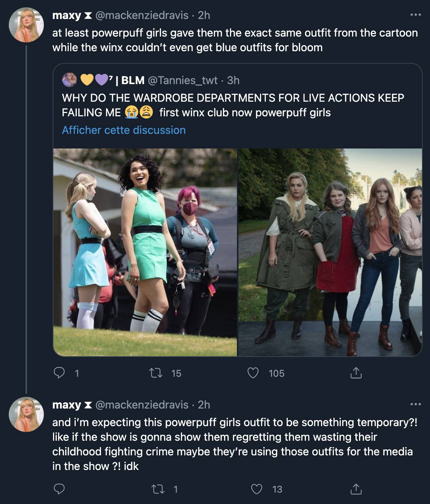Open the 2h timestamp on the first tweet
Screen dimensions: 430x504
(204, 15)
